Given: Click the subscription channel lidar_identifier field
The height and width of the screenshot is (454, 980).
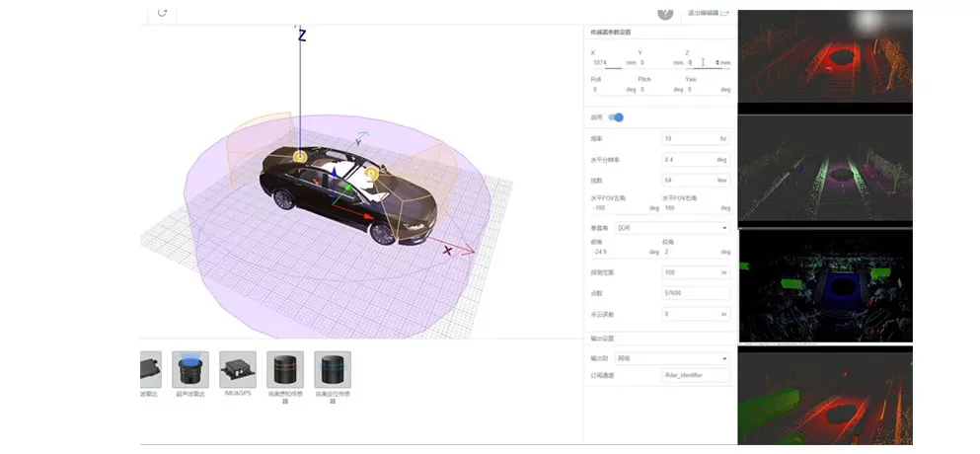Looking at the screenshot, I should point(695,376).
